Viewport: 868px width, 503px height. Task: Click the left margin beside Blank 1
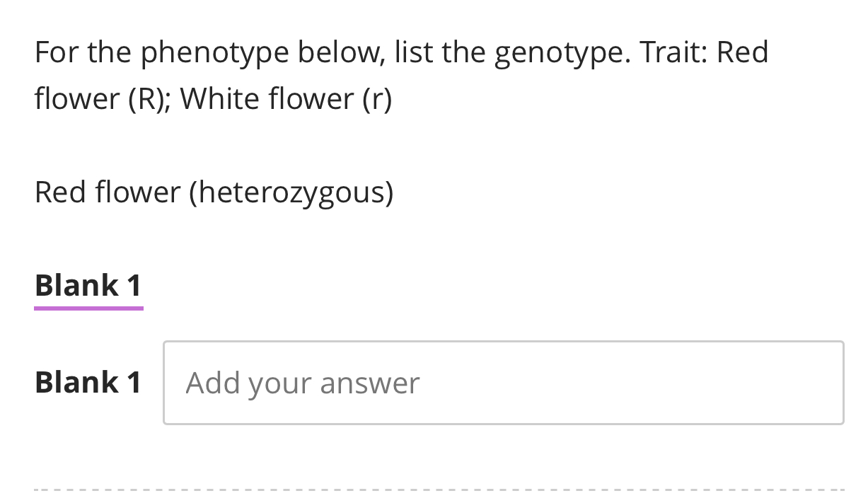18,382
